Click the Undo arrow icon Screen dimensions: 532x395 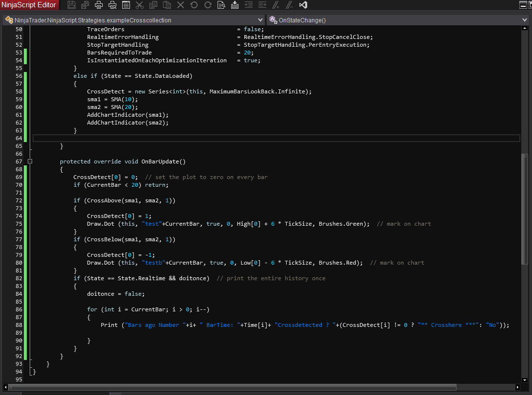(194, 5)
